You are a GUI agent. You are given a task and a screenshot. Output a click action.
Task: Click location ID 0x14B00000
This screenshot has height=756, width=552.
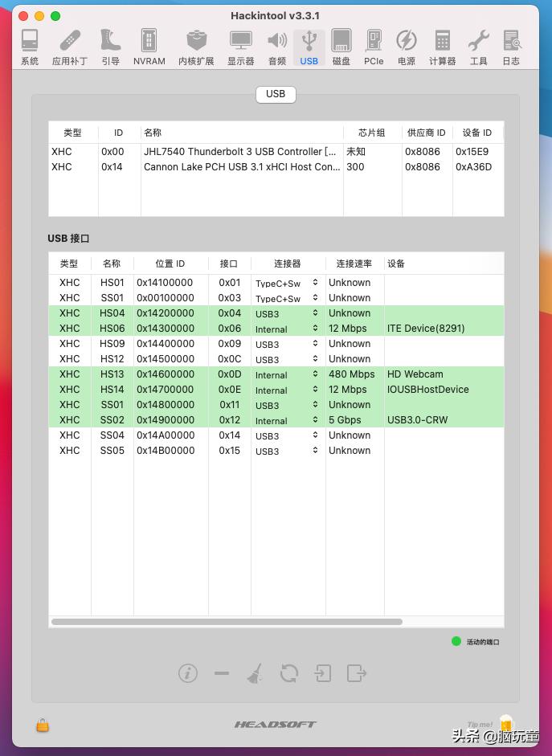(x=166, y=451)
